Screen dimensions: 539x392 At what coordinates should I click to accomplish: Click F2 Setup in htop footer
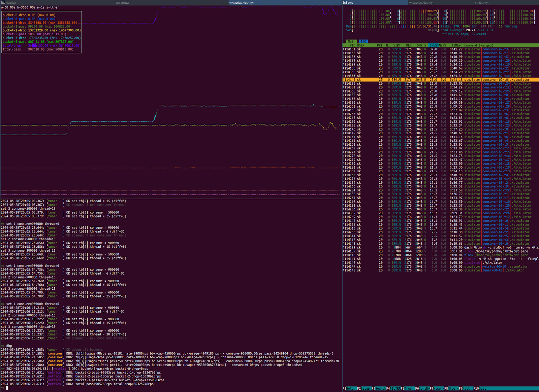pos(364,388)
